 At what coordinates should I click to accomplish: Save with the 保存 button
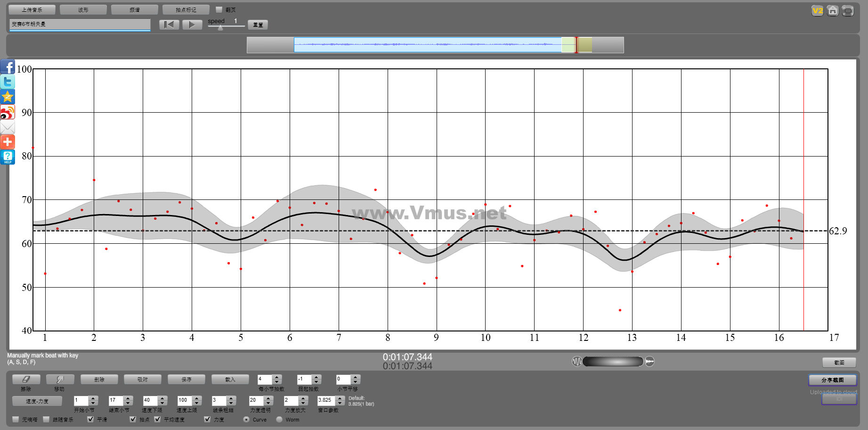(187, 380)
